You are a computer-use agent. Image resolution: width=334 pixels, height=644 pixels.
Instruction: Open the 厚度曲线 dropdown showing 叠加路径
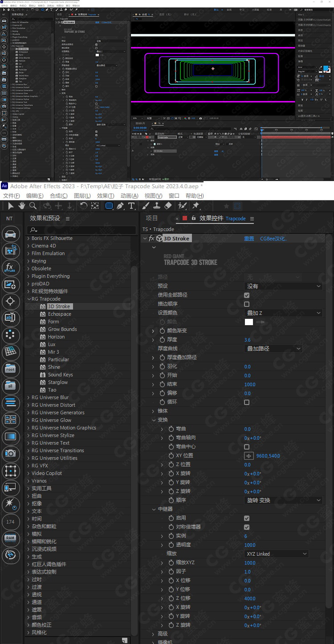click(273, 349)
